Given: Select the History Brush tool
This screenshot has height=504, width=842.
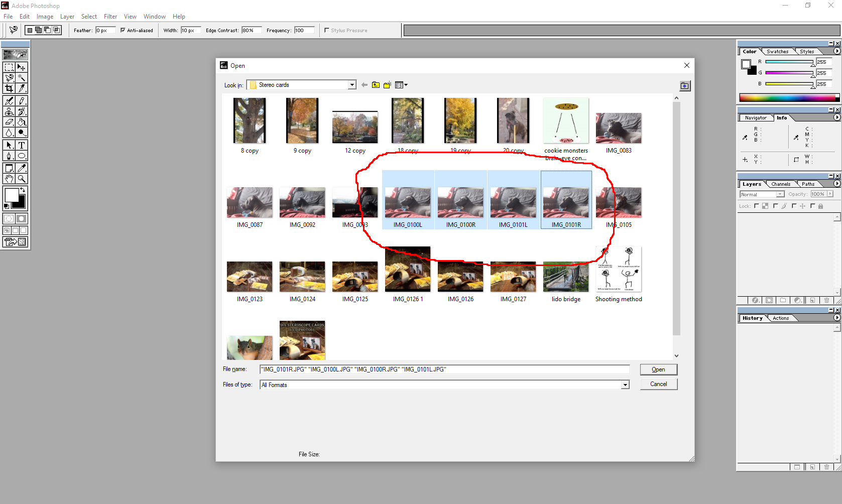Looking at the screenshot, I should (22, 111).
